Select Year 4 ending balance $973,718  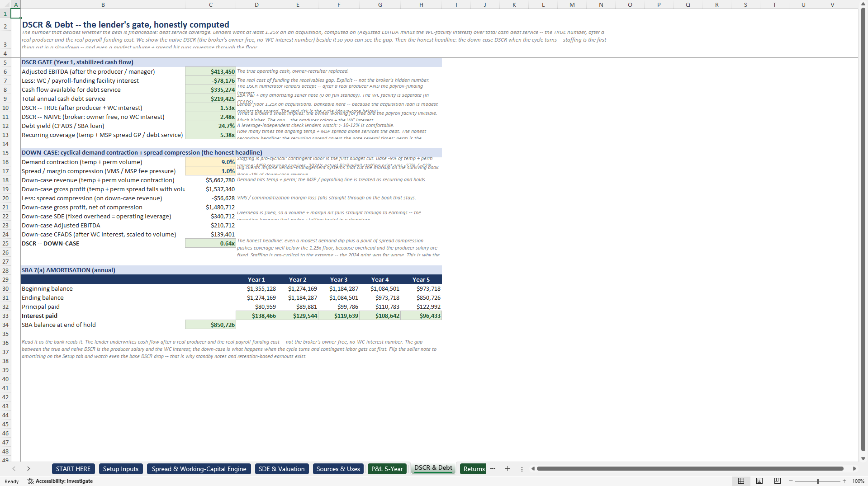pyautogui.click(x=380, y=297)
